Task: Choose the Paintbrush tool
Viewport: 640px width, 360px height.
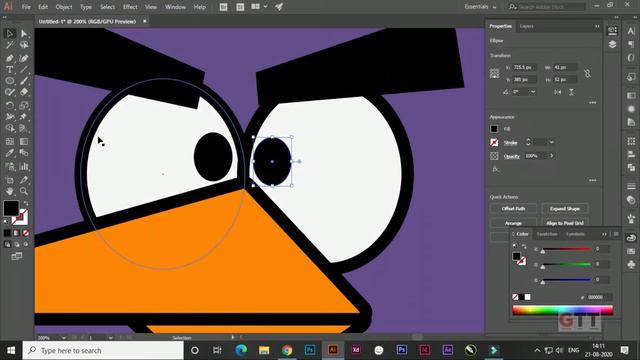Action: pos(24,81)
